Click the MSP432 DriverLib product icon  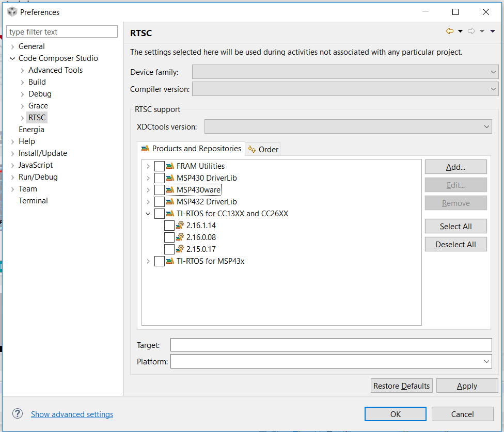coord(170,202)
